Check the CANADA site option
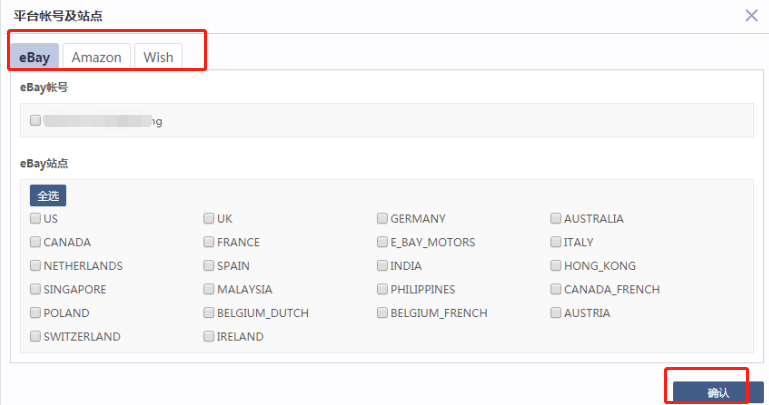The width and height of the screenshot is (769, 405). (35, 242)
